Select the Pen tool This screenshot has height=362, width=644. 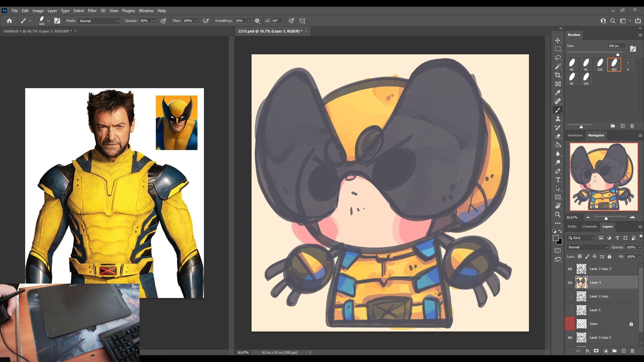[x=558, y=171]
